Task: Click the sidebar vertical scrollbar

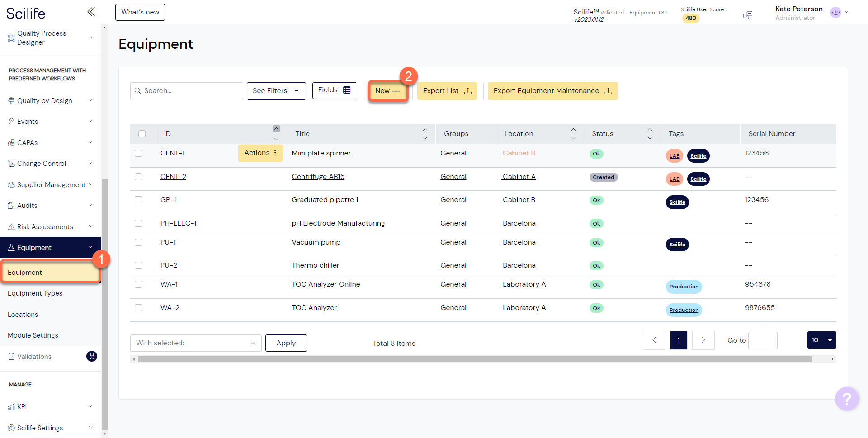Action: click(104, 304)
